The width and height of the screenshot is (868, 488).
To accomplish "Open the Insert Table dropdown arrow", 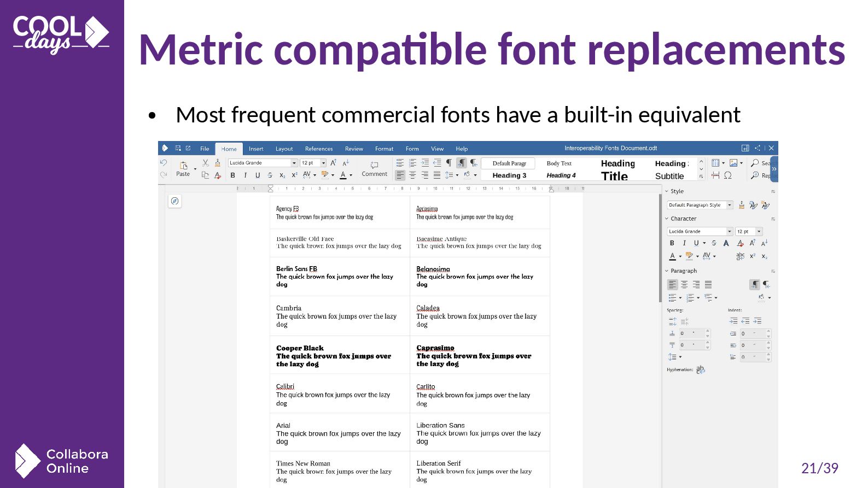I will 723,163.
